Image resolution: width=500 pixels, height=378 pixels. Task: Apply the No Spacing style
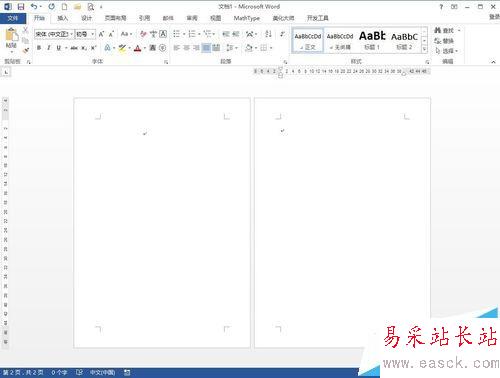point(340,40)
